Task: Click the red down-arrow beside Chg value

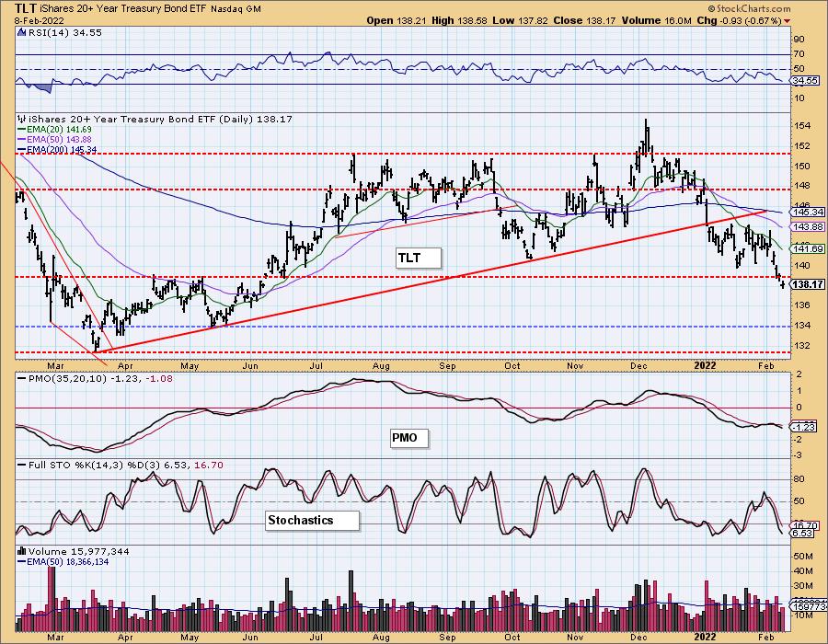Action: click(x=788, y=21)
